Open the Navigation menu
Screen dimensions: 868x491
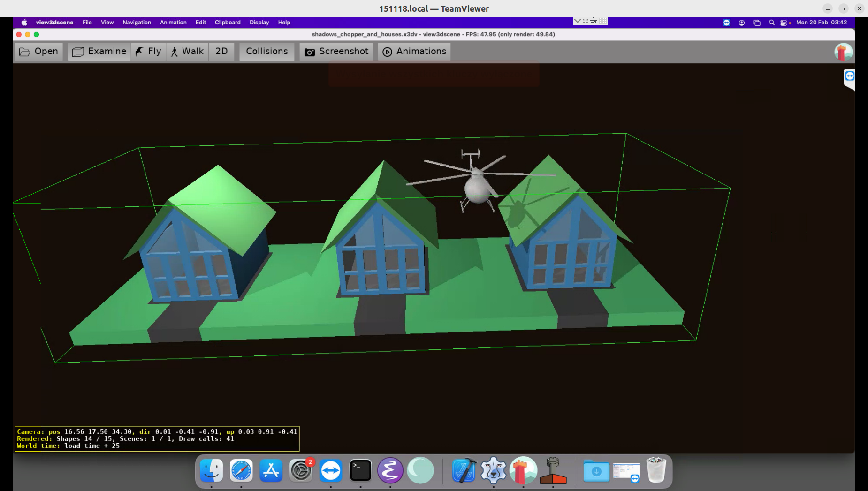(x=137, y=22)
